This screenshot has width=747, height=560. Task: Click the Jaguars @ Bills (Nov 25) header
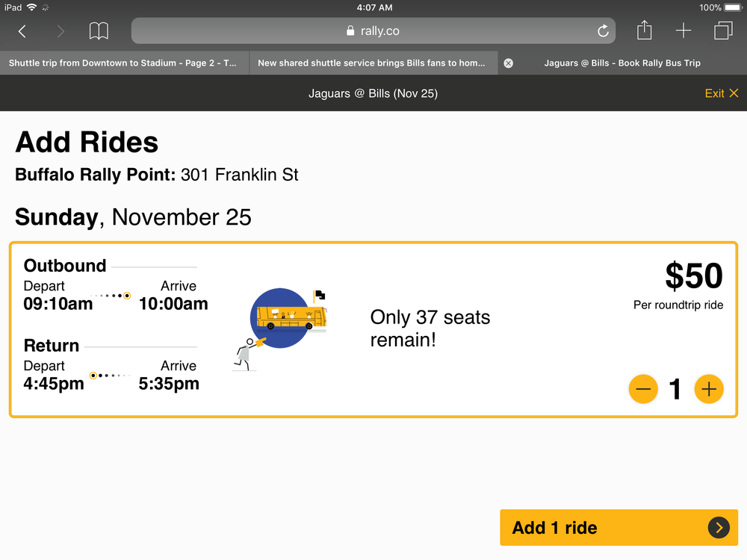pyautogui.click(x=373, y=93)
